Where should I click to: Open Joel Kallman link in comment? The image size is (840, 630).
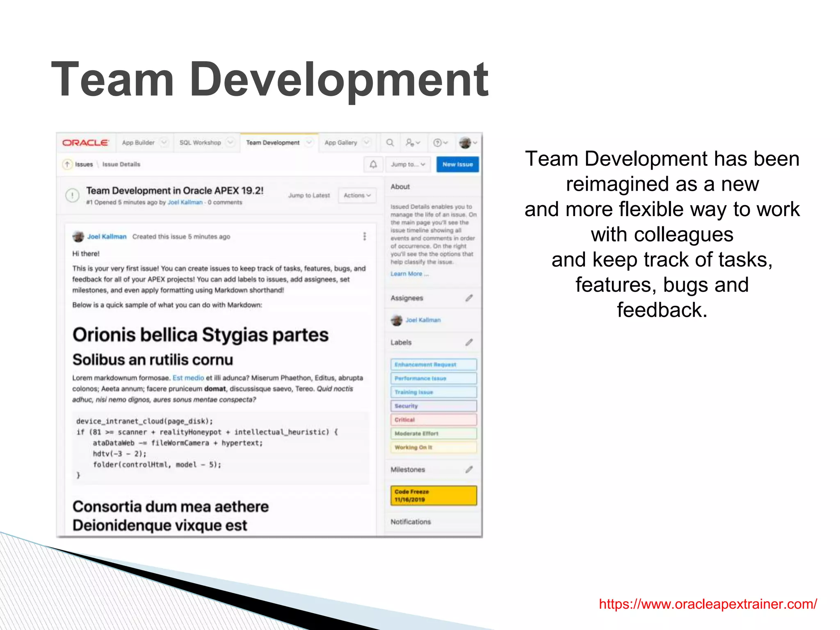[x=107, y=237]
